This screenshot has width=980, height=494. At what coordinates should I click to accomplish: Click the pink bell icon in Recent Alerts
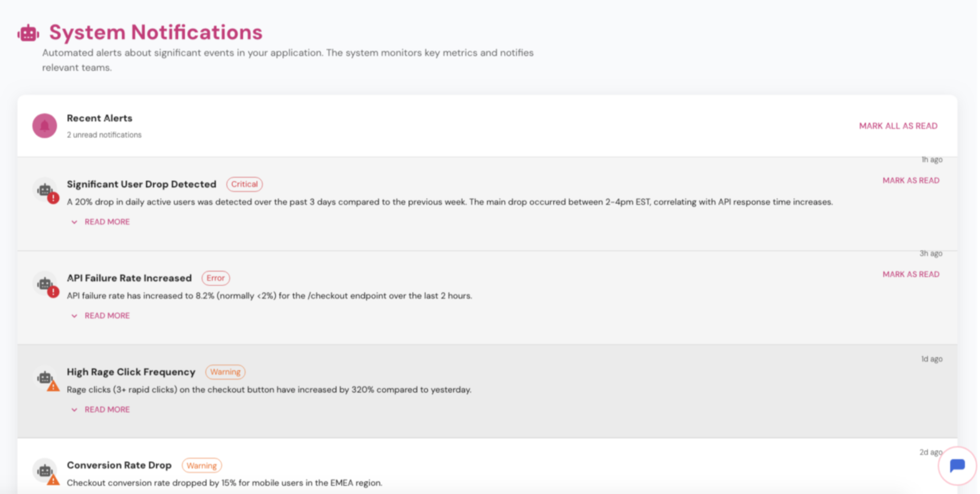coord(45,125)
